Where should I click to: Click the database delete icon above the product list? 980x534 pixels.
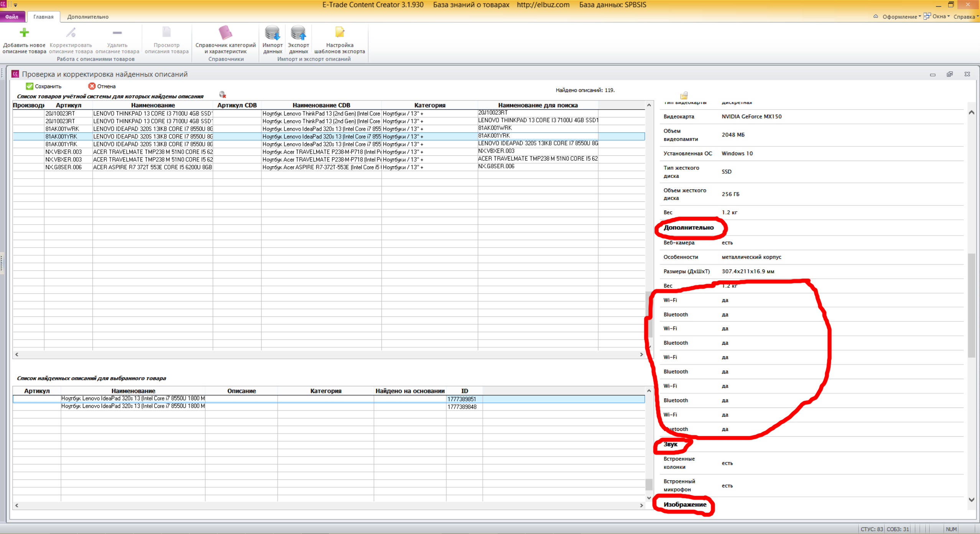pyautogui.click(x=222, y=95)
